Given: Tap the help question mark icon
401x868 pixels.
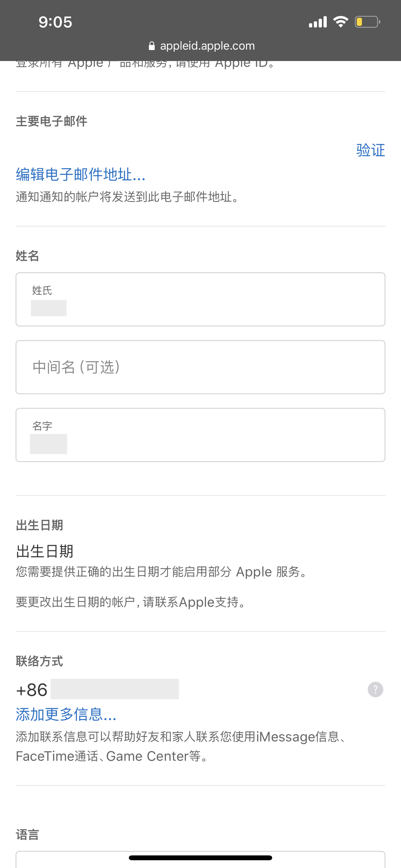Looking at the screenshot, I should (x=375, y=689).
